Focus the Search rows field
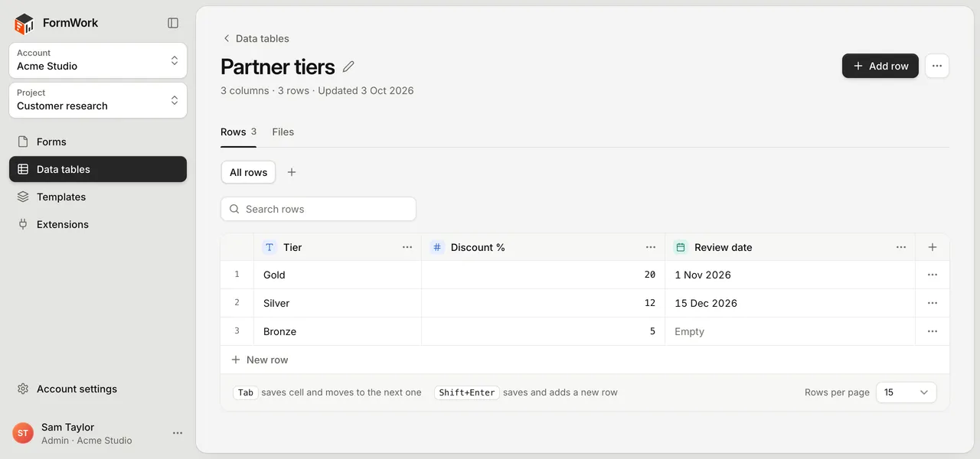Image resolution: width=980 pixels, height=459 pixels. pyautogui.click(x=318, y=209)
